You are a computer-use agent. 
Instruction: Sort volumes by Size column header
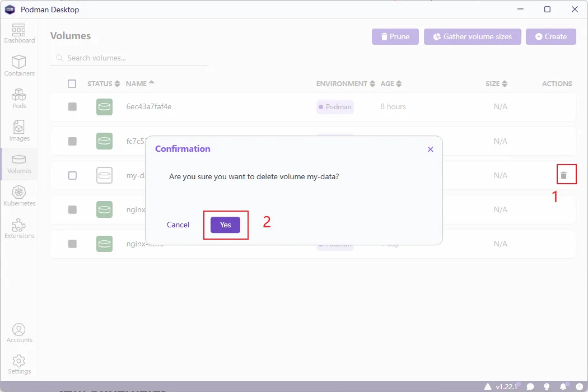(x=496, y=84)
